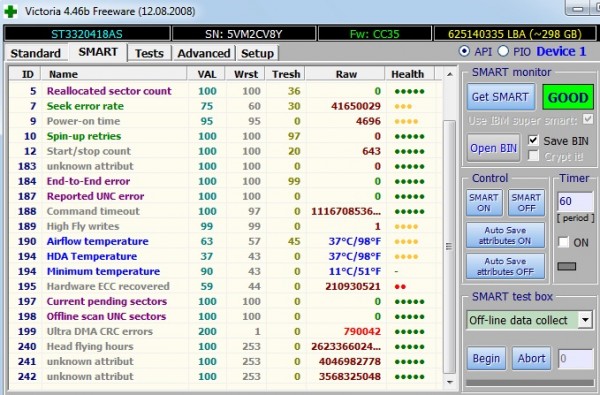Click the Timer period field showing 60

click(x=575, y=201)
